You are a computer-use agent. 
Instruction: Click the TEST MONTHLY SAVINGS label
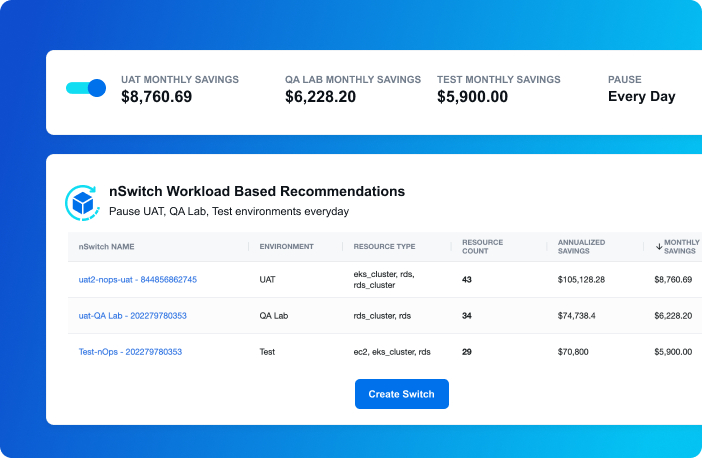pos(499,80)
